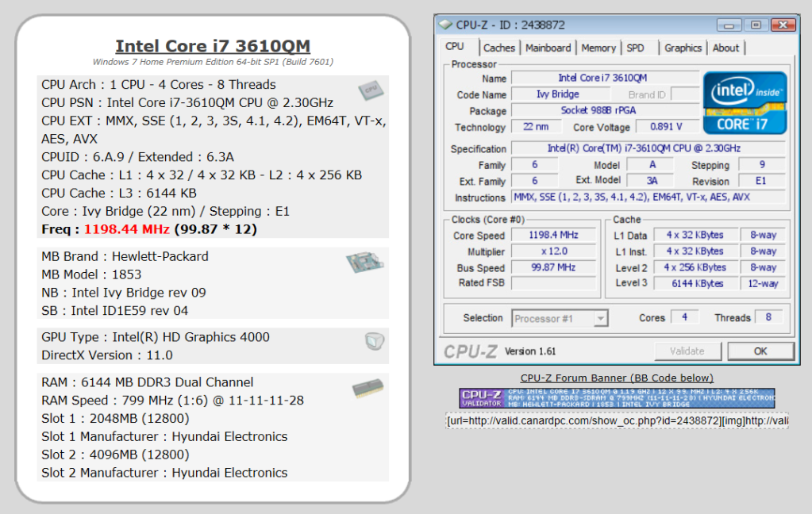Screen dimensions: 812x514
Task: Click the RAM stick icon beside RAM info
Action: [x=368, y=388]
